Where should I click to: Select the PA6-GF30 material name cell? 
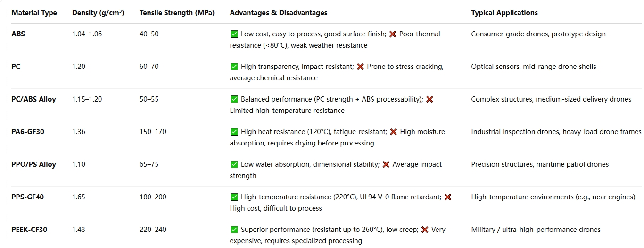[x=28, y=132]
